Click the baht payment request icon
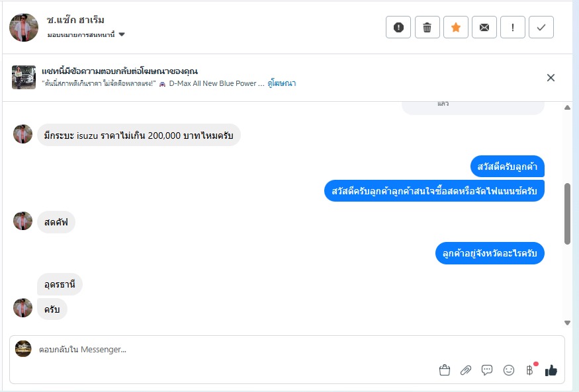The height and width of the screenshot is (392, 579). pos(529,370)
